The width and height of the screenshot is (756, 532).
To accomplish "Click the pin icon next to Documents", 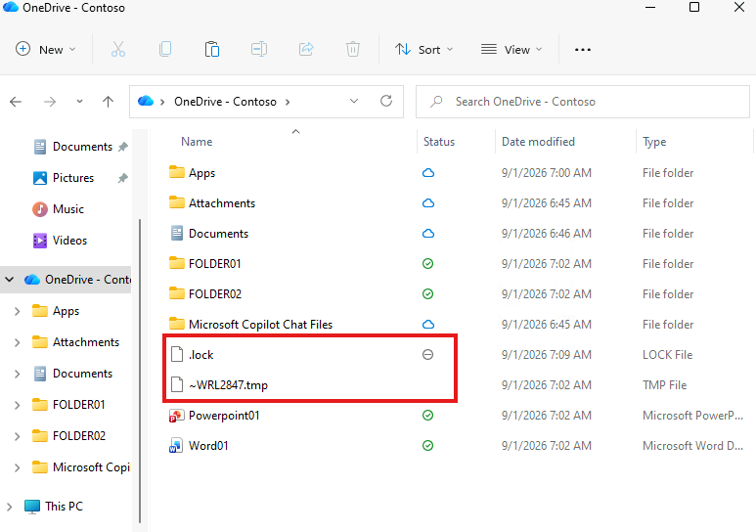I will click(123, 147).
